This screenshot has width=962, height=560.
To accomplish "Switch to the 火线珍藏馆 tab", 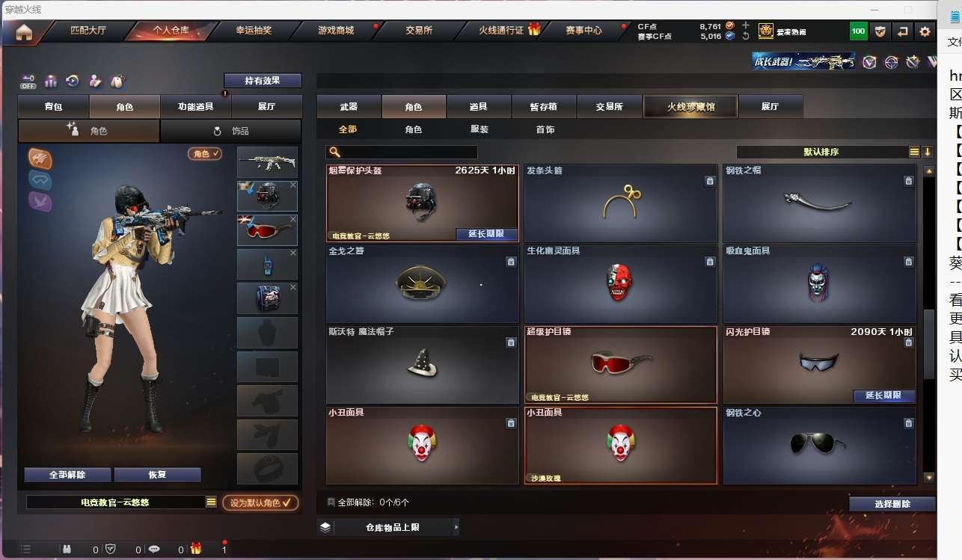I will pos(690,107).
